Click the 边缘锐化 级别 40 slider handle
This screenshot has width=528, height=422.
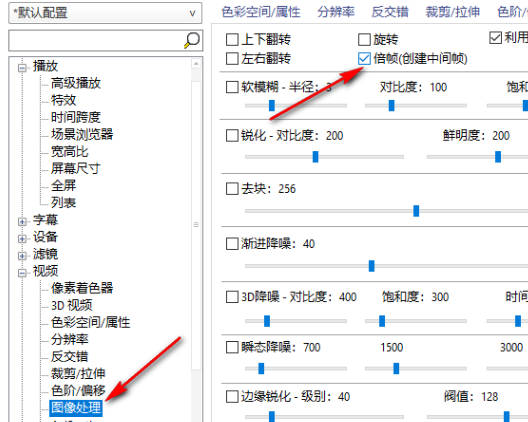pyautogui.click(x=272, y=417)
